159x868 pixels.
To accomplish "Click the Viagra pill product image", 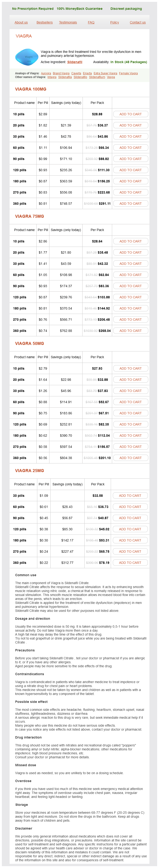I will pos(27,57).
